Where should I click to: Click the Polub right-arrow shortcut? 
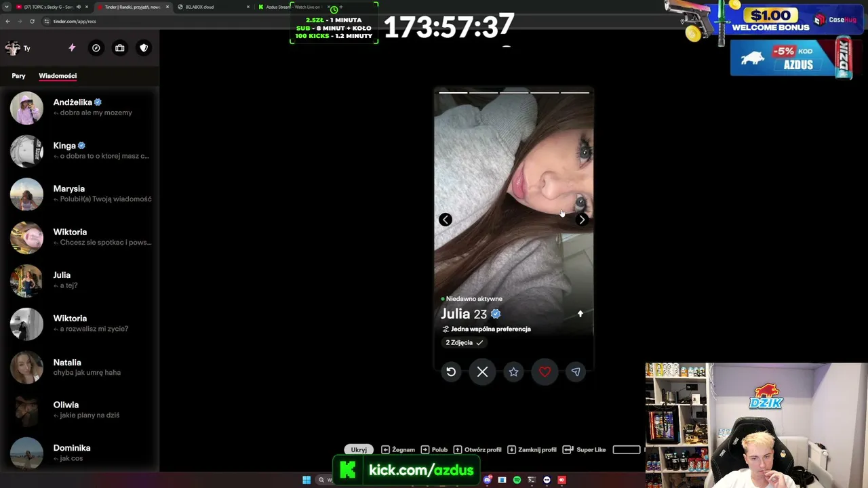coord(434,449)
